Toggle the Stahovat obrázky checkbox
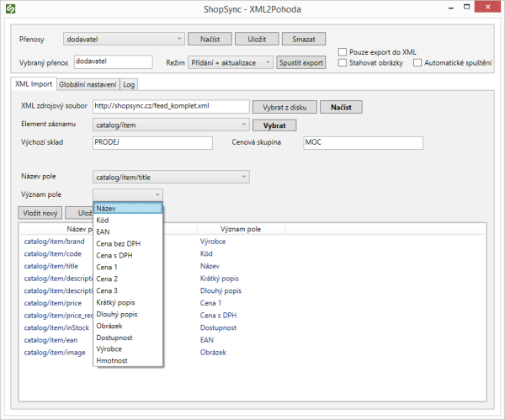 pos(342,62)
